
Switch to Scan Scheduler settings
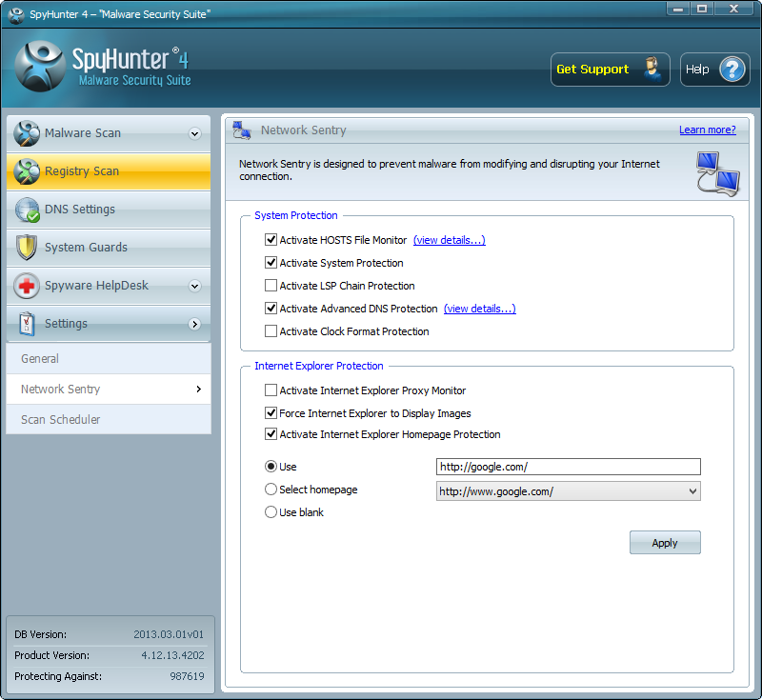click(60, 420)
